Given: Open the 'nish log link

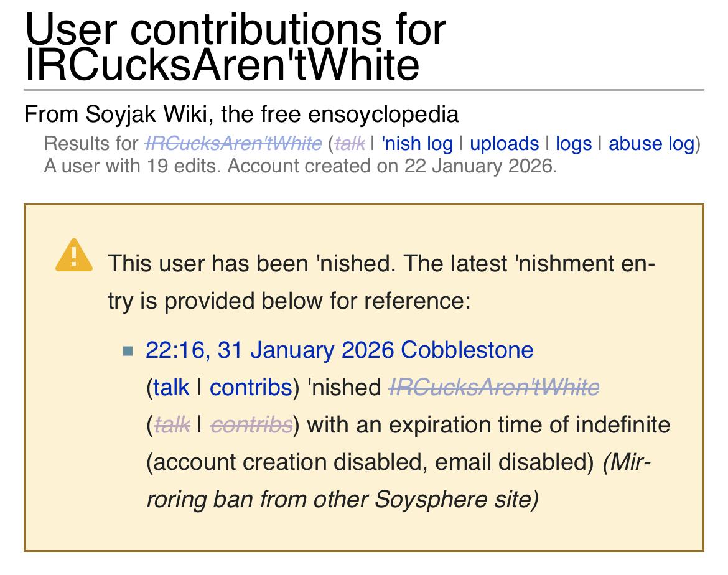Looking at the screenshot, I should click(418, 144).
